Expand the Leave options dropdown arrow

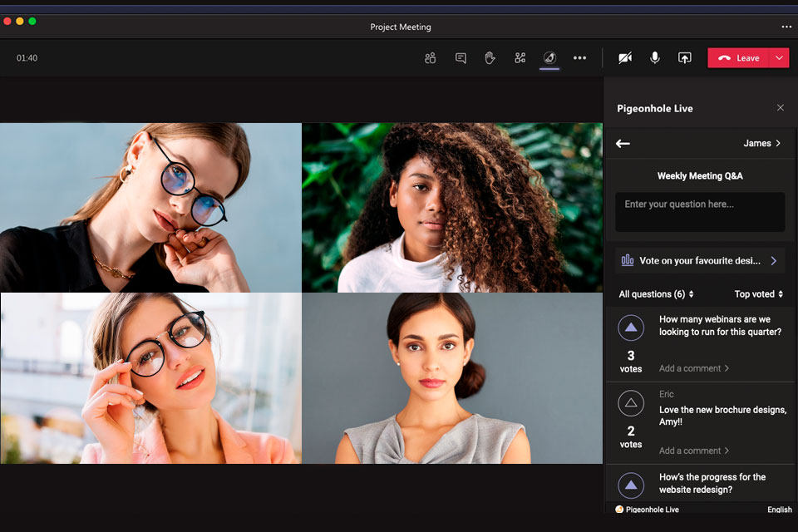pos(779,58)
